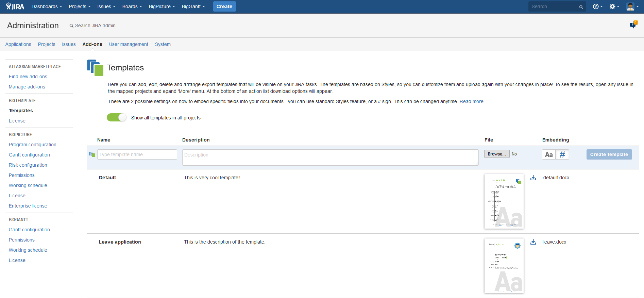Expand the BigGantt dropdown
The image size is (644, 298).
coord(193,6)
